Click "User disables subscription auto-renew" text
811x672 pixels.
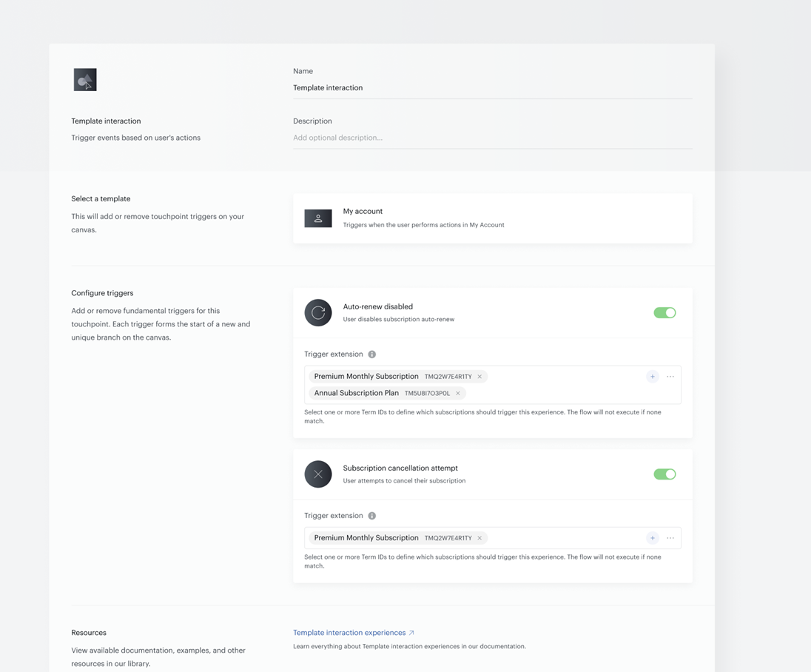(399, 319)
